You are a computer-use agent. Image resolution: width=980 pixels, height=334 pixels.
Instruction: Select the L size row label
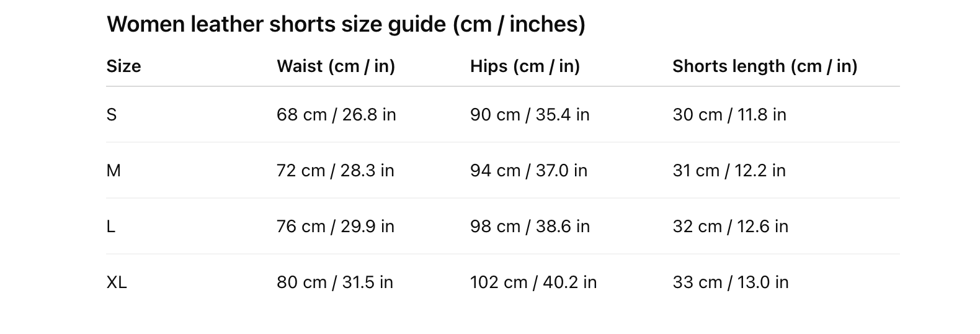point(111,227)
